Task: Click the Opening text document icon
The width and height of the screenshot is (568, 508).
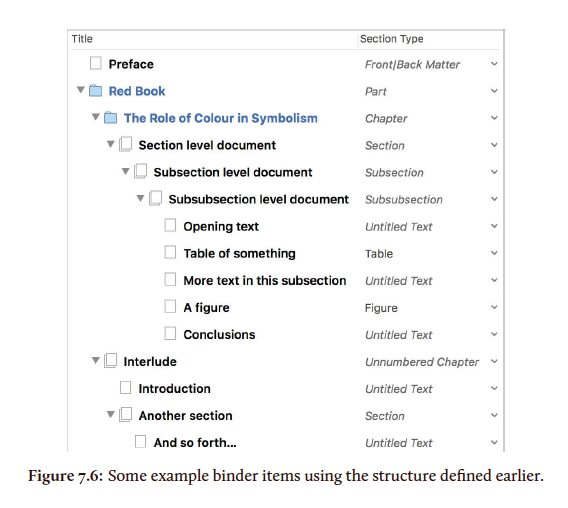Action: click(x=170, y=225)
